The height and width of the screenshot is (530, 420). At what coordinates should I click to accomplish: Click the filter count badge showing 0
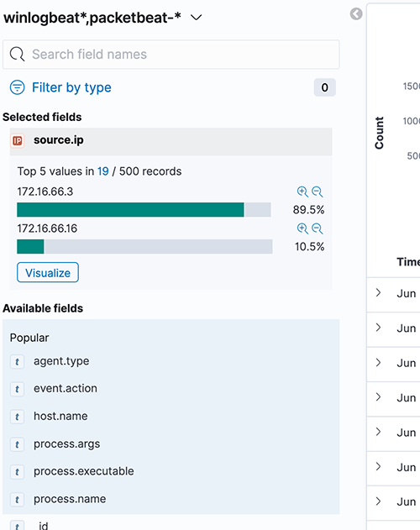(324, 87)
